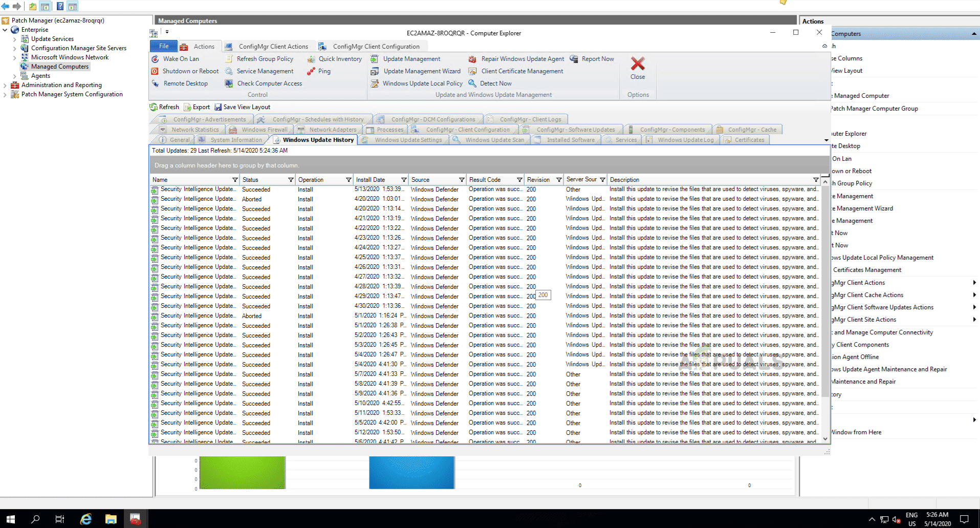Select Agents in the tree
The image size is (980, 528).
(x=40, y=76)
